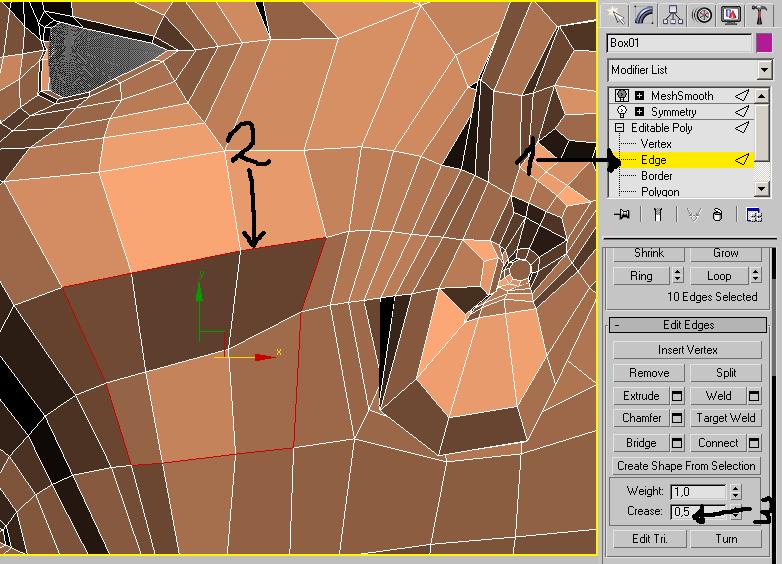Open the Motion panel wheel tab
The image size is (782, 564).
point(702,15)
